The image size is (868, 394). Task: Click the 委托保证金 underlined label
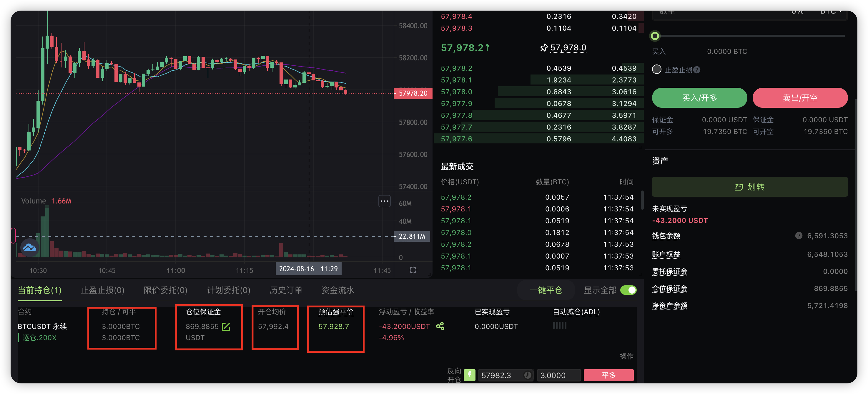click(669, 272)
